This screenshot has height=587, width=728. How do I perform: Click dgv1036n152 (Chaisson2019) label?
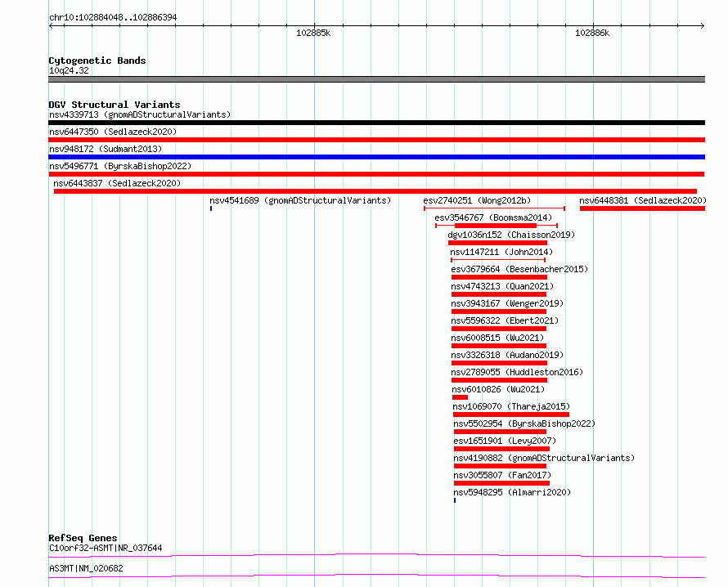pos(511,235)
